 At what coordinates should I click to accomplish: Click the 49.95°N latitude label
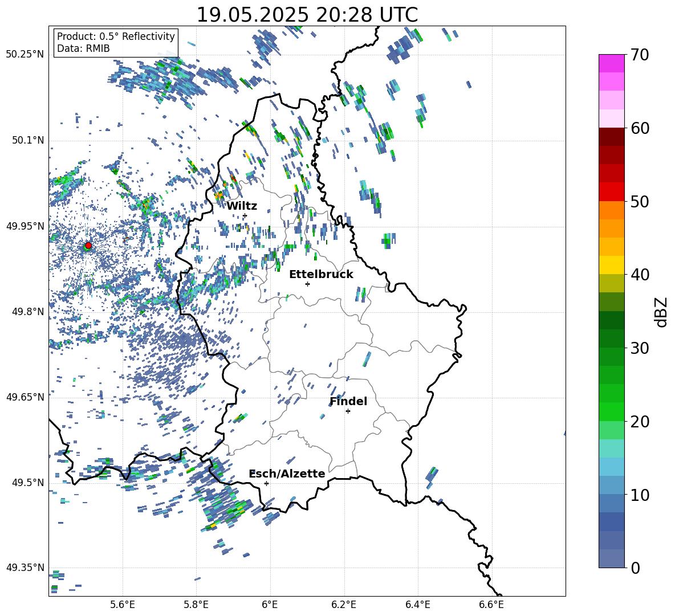tap(25, 226)
